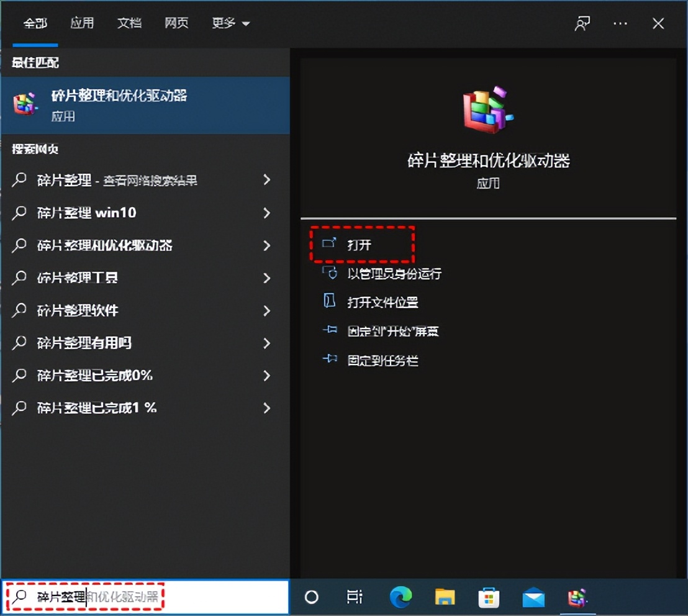
Task: Select the 碎片整理 tool icon on the taskbar
Action: [x=577, y=597]
